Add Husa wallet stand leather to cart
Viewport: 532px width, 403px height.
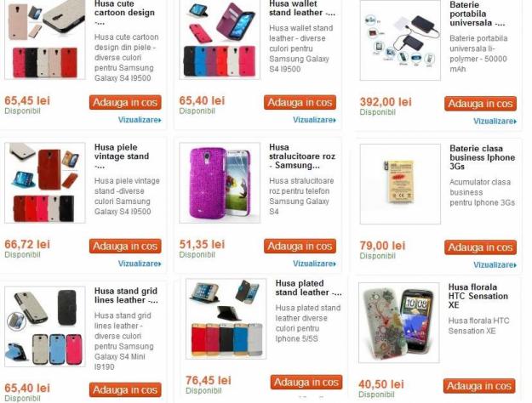(x=300, y=102)
